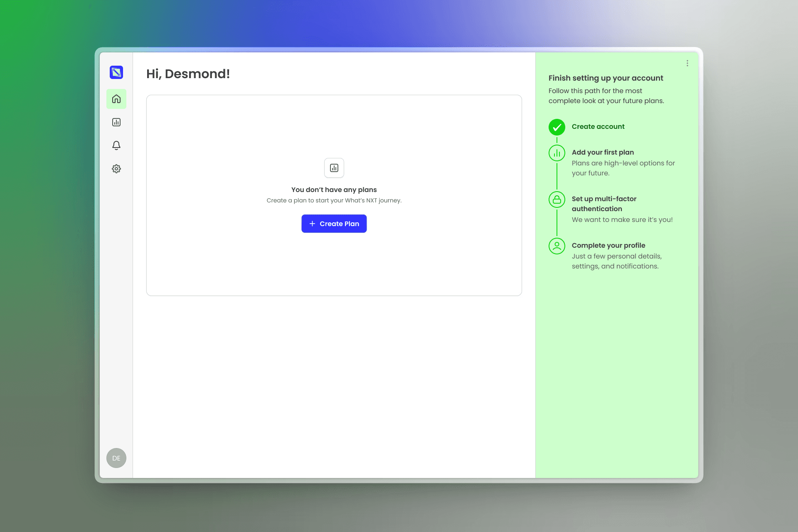This screenshot has height=532, width=798.
Task: Click the app logo at the sidebar top
Action: [116, 72]
